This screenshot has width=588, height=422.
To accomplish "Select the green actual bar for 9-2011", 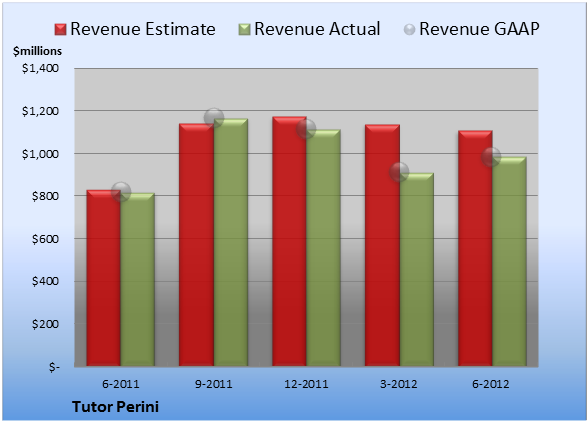I will (x=231, y=242).
